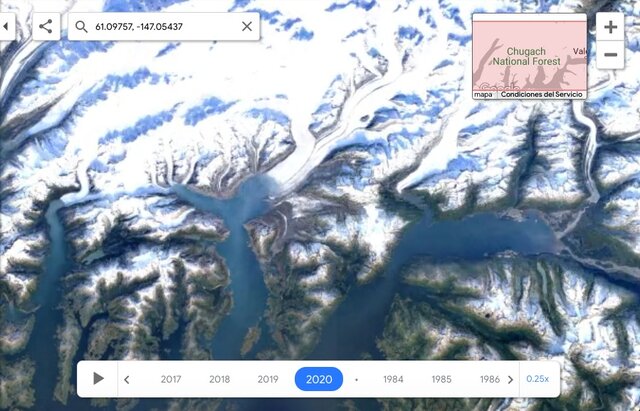Viewport: 640px width, 411px height.
Task: Zoom out with the minus button
Action: pos(610,55)
